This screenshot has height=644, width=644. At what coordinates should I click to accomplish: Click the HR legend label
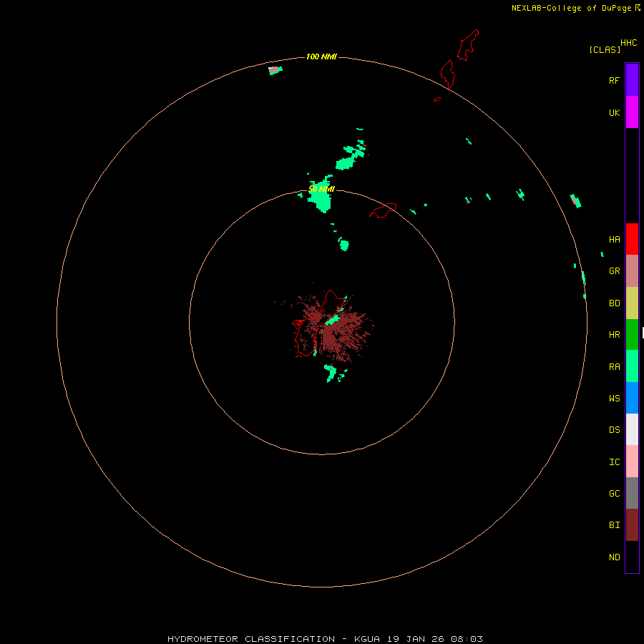click(x=614, y=335)
